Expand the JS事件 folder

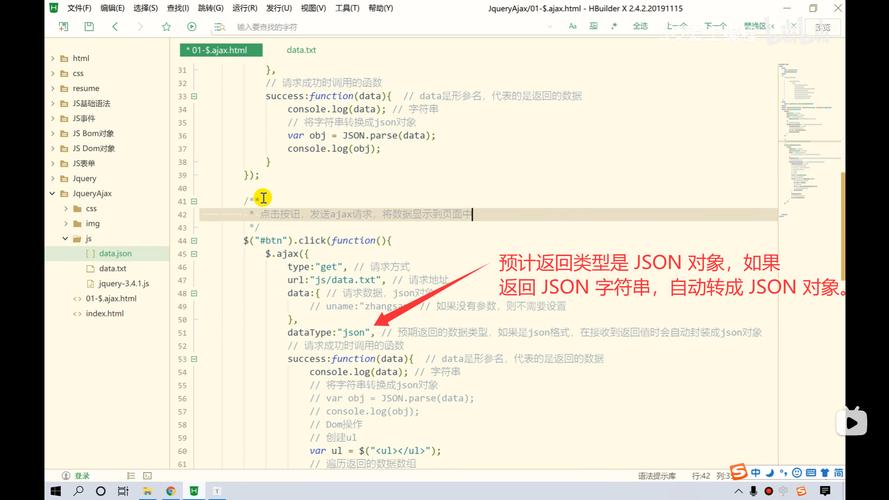53,118
